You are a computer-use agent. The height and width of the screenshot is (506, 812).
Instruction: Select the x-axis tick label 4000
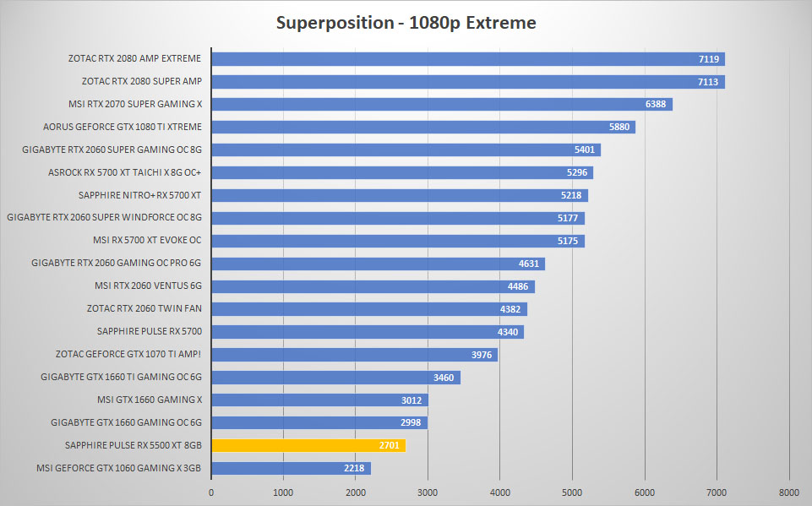pos(499,492)
